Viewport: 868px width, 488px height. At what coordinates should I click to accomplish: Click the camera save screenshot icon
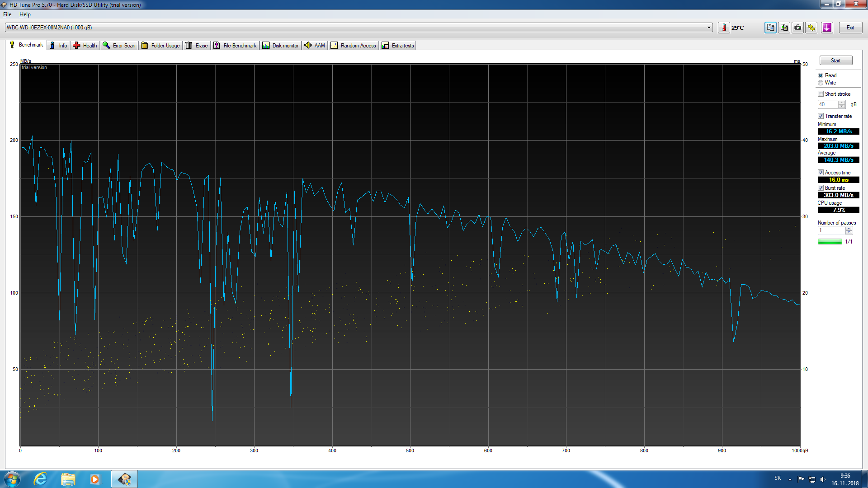pos(798,28)
